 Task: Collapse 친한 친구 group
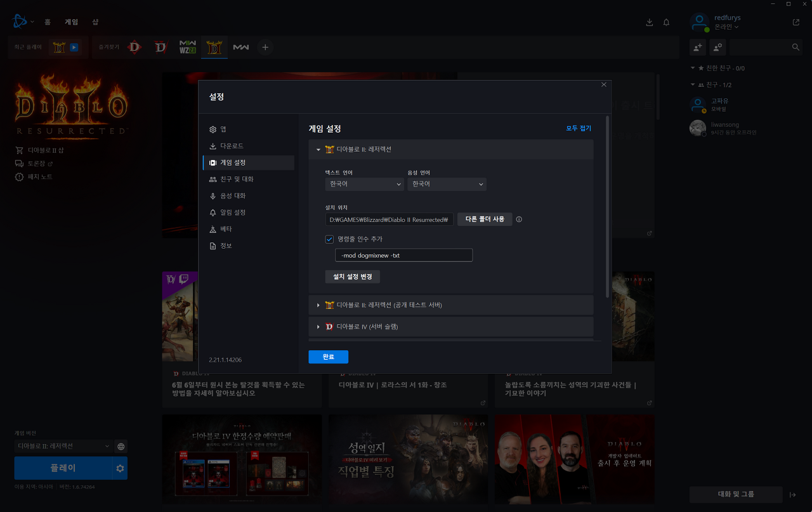(717, 68)
